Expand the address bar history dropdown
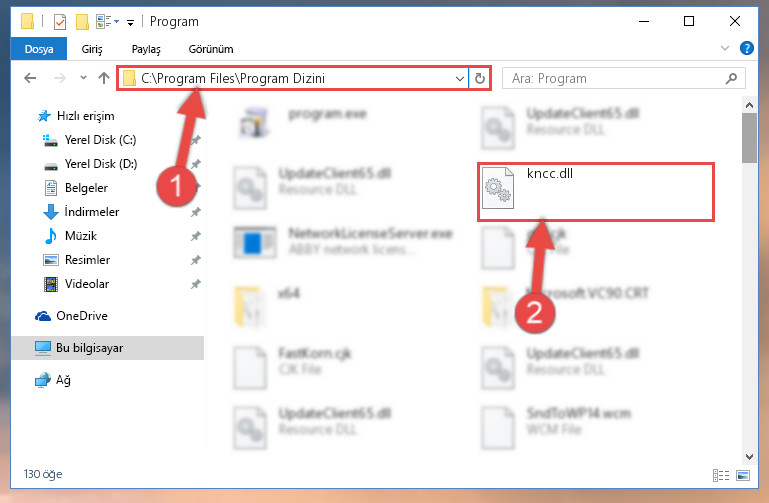This screenshot has height=503, width=769. [x=460, y=78]
